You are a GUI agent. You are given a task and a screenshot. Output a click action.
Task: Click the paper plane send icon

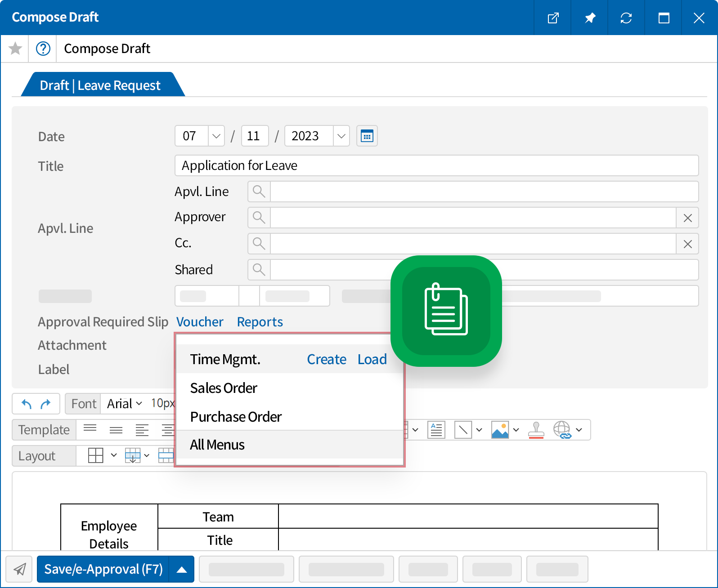tap(19, 569)
